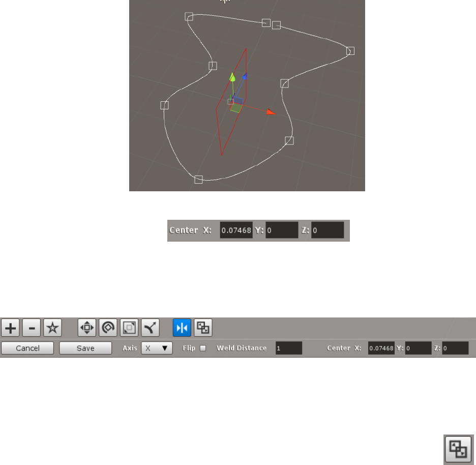Image resolution: width=476 pixels, height=465 pixels.
Task: Click toolbar Center X field 0.07468
Action: click(381, 348)
